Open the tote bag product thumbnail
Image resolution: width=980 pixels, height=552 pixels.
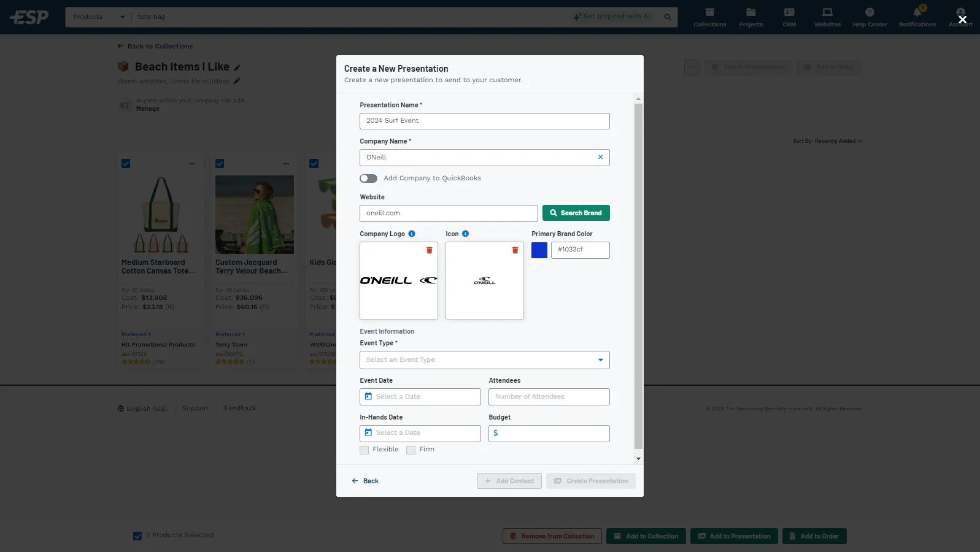coord(161,215)
